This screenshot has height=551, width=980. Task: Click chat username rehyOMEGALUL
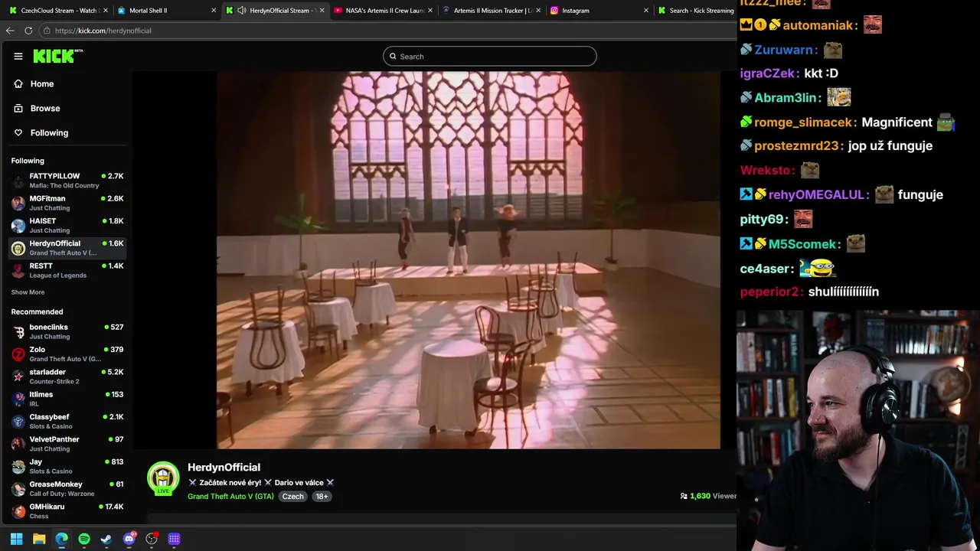pyautogui.click(x=816, y=195)
